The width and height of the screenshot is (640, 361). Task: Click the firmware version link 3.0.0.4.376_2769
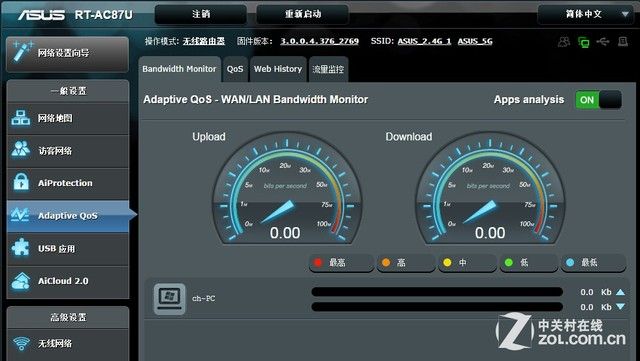(320, 41)
